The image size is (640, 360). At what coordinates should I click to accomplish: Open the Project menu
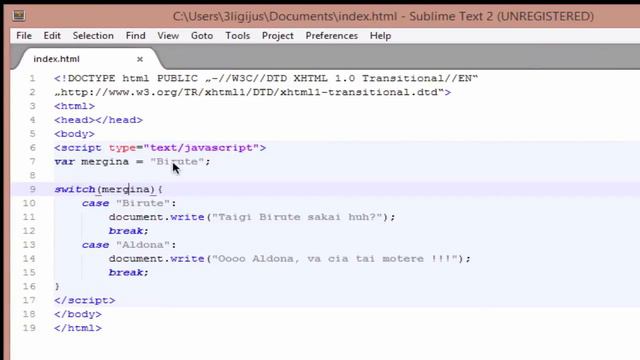[x=278, y=36]
